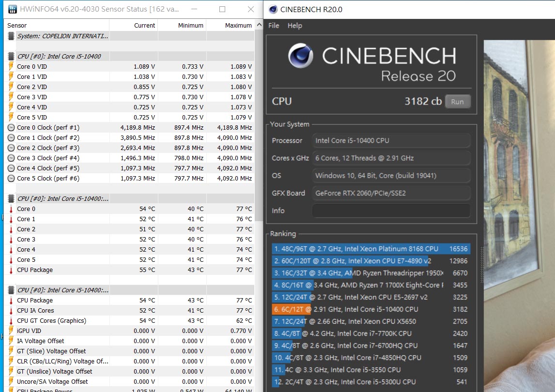
Task: Click the clock icon beside Core 0 Clock (perf #1)
Action: (11, 128)
